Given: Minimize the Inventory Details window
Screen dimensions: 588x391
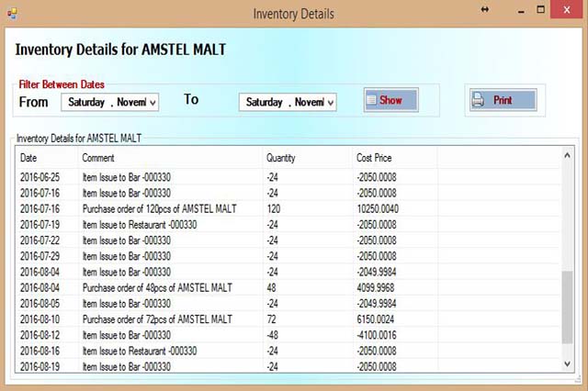Looking at the screenshot, I should (521, 10).
